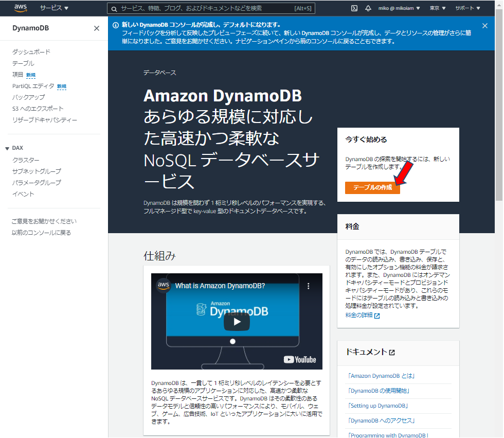504x438 pixels.
Task: Open 「Amazon DynamoDB とは」 documentation link
Action: (382, 376)
